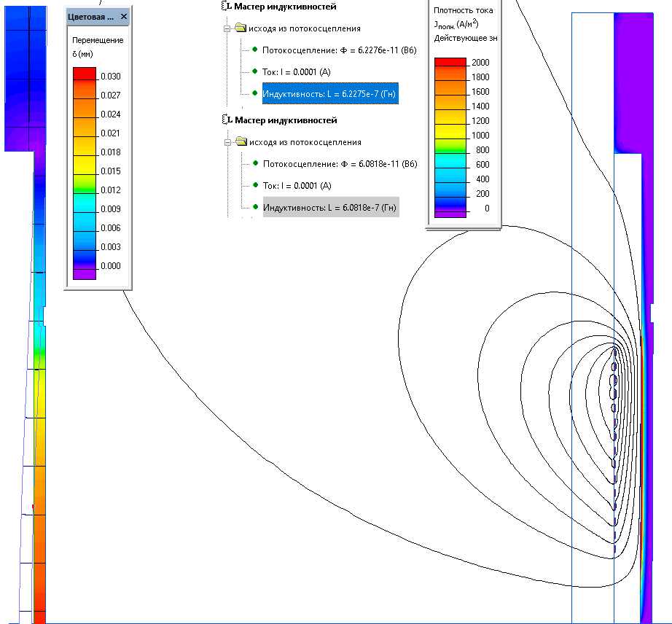Click 'Ток: I = 0.0001 (A)' entry above L = 6.0818e-7
The width and height of the screenshot is (672, 624).
tap(297, 186)
